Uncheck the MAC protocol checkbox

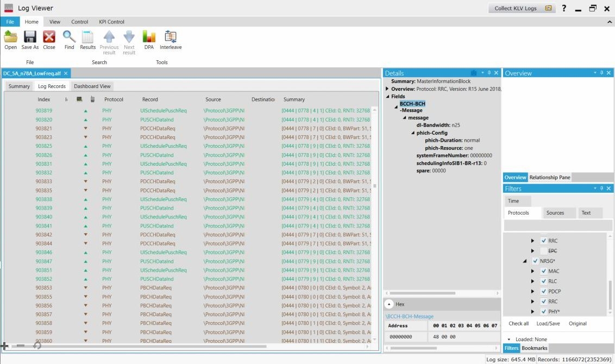point(543,271)
